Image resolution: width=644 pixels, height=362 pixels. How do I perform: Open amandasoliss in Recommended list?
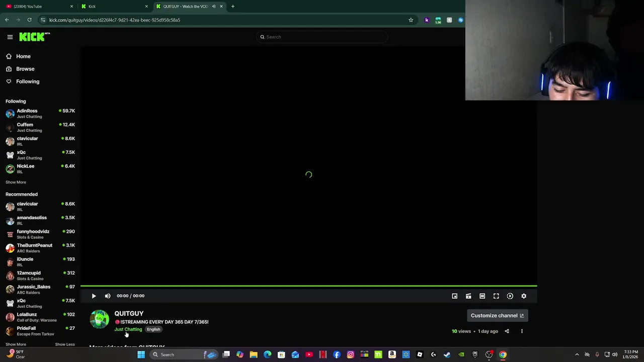40,220
